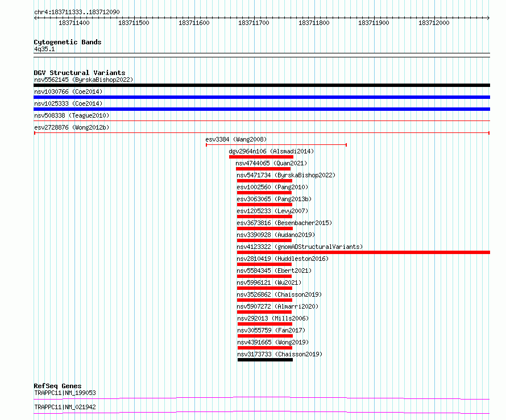Click the blue bar under nsv1025333
506x420 pixels.
(x=262, y=109)
